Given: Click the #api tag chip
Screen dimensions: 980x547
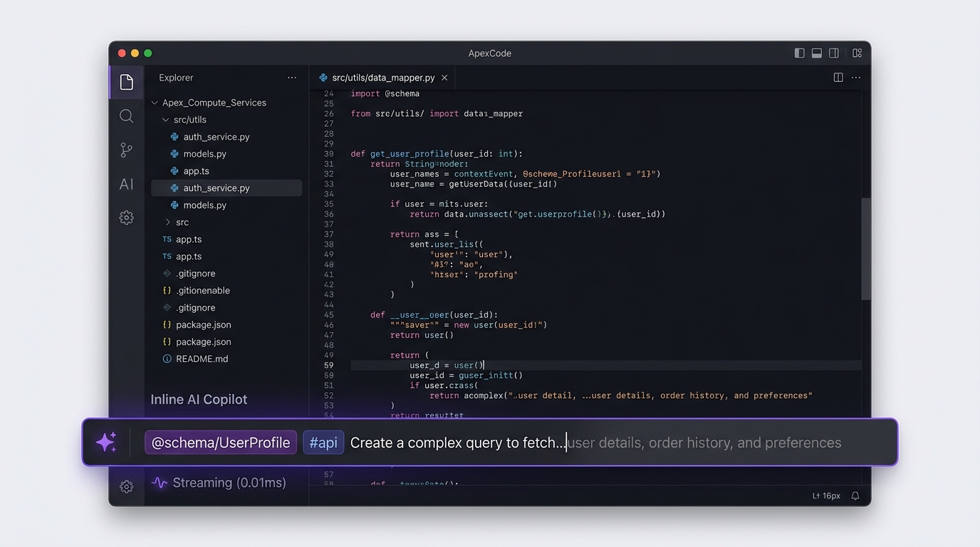Looking at the screenshot, I should coord(323,442).
